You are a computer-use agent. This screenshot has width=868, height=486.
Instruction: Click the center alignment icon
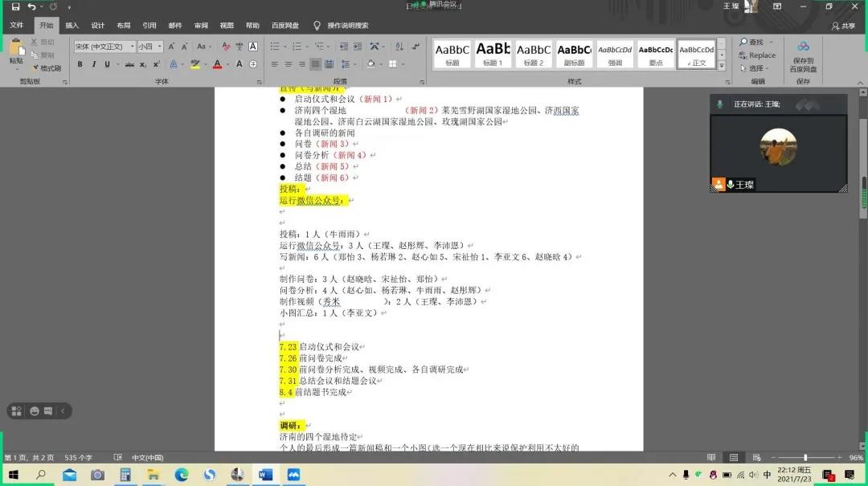[x=288, y=64]
